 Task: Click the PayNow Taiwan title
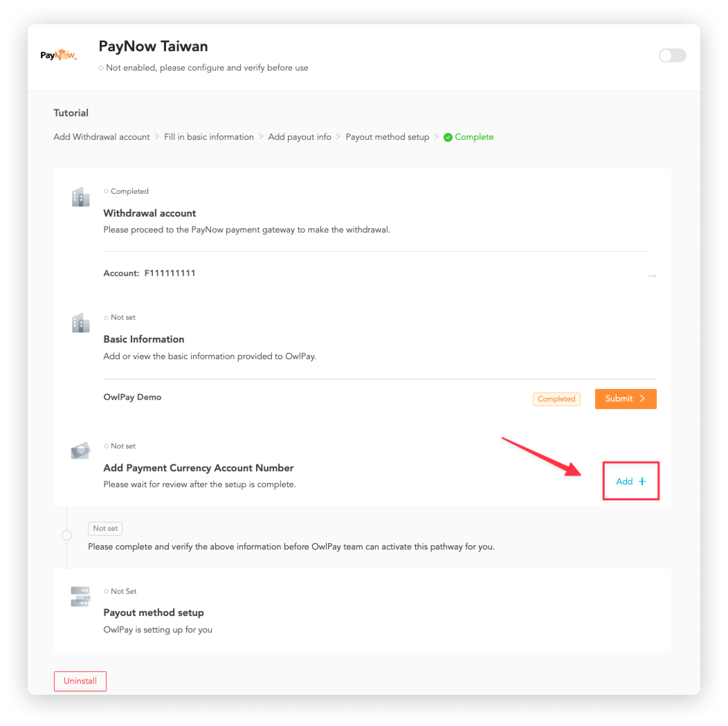[x=153, y=46]
